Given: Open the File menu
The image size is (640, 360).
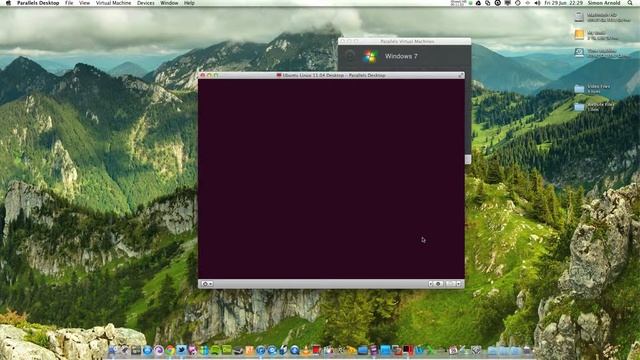Looking at the screenshot, I should [69, 3].
